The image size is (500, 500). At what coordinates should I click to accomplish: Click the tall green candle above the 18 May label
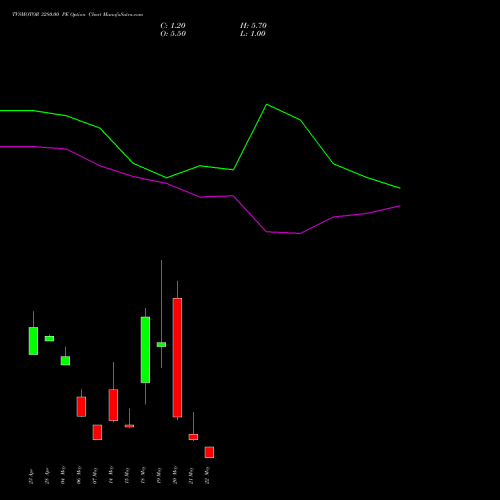coord(145,350)
